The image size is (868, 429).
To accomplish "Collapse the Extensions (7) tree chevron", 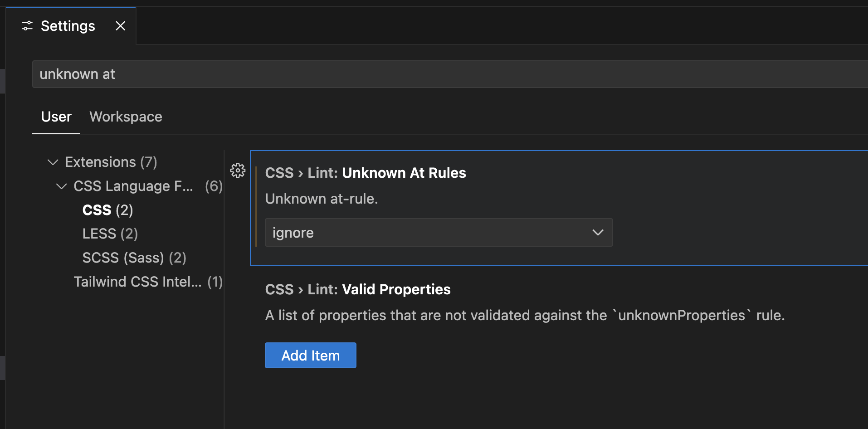I will coord(53,162).
